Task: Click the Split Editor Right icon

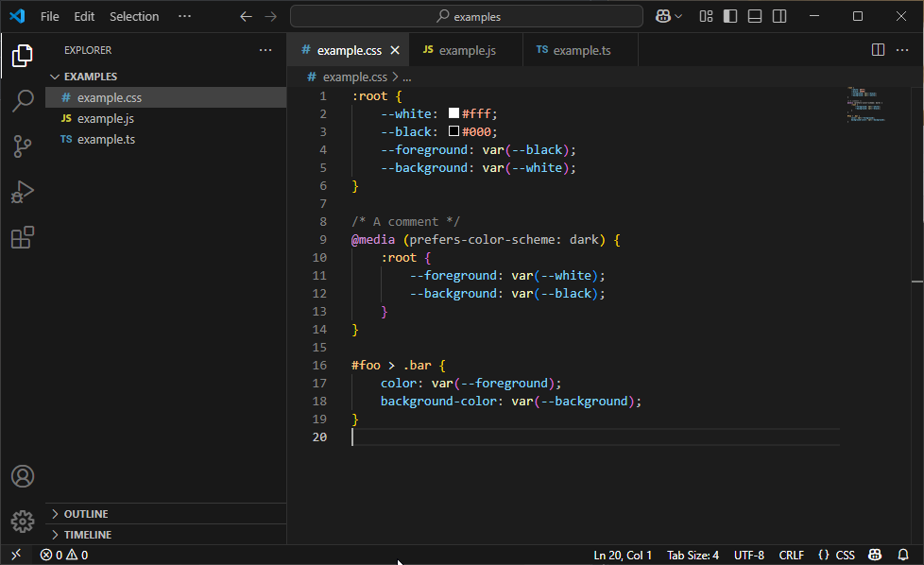Action: [878, 50]
